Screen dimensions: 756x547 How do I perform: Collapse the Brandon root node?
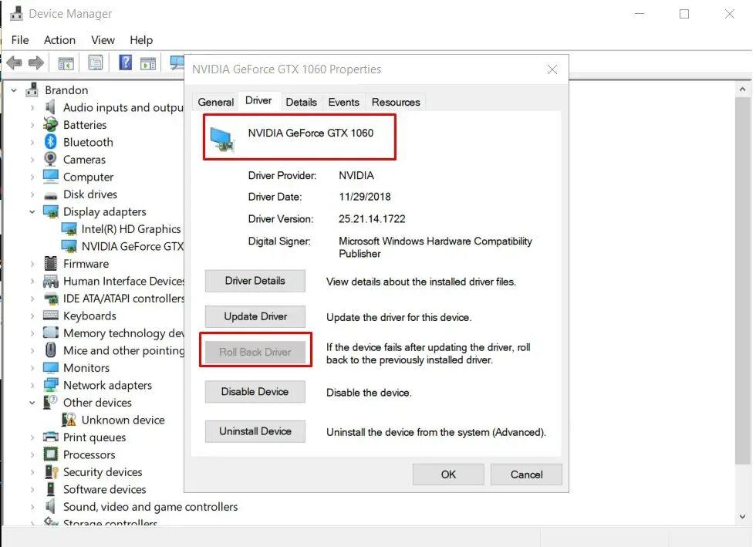[x=14, y=90]
